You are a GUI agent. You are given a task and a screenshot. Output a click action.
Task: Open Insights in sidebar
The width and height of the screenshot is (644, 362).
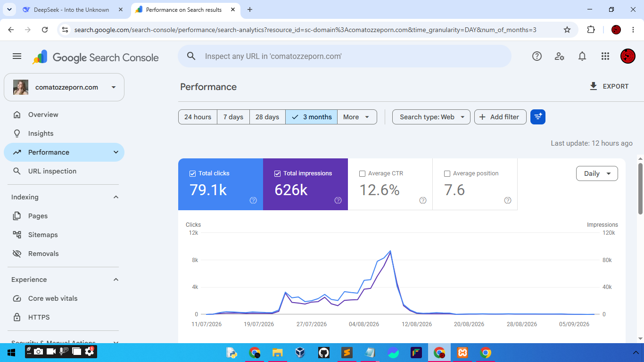coord(64,133)
